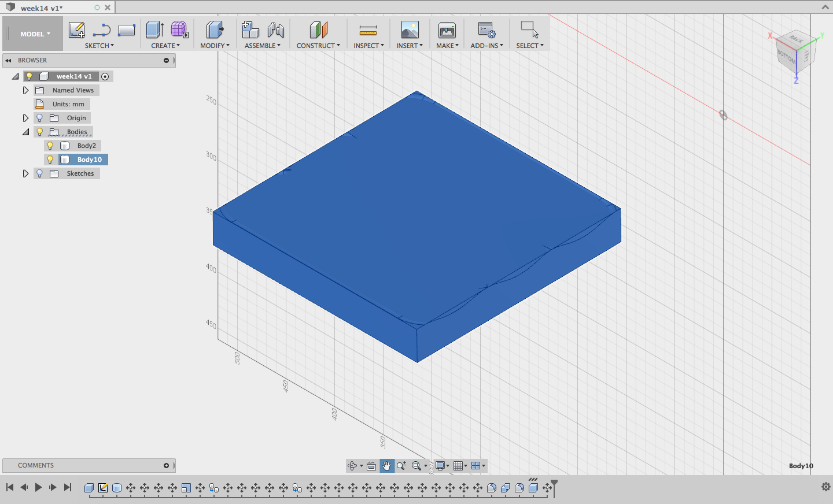Screen dimensions: 833x504
Task: Open the CREATE menu
Action: (165, 46)
